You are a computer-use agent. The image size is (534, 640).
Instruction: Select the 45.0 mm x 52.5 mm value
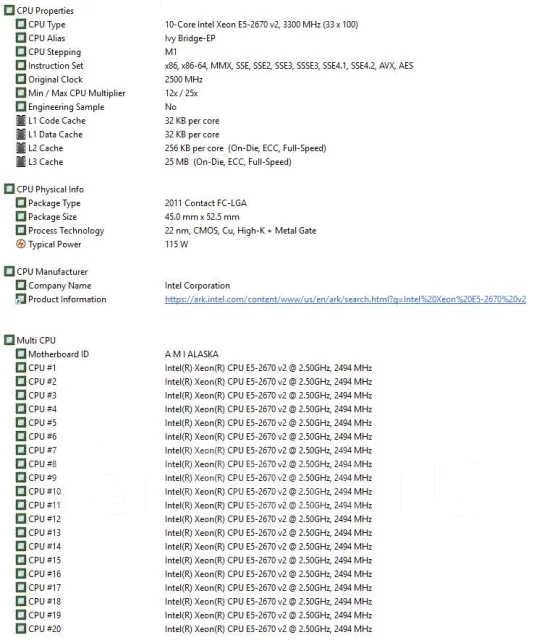tap(202, 217)
